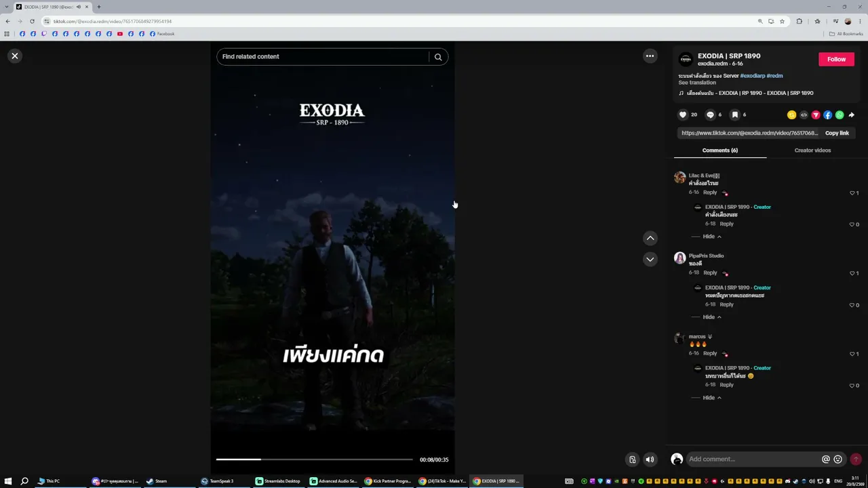Like Lilac & Eve's comment
This screenshot has width=868, height=488.
pyautogui.click(x=852, y=193)
